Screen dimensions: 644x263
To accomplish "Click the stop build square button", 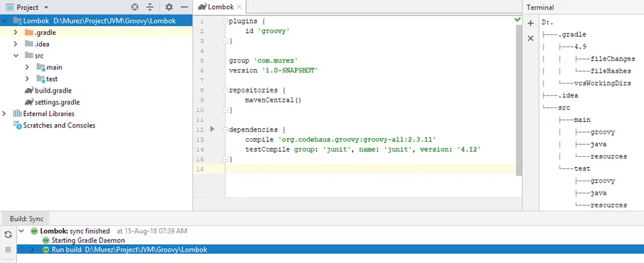I will click(x=8, y=250).
